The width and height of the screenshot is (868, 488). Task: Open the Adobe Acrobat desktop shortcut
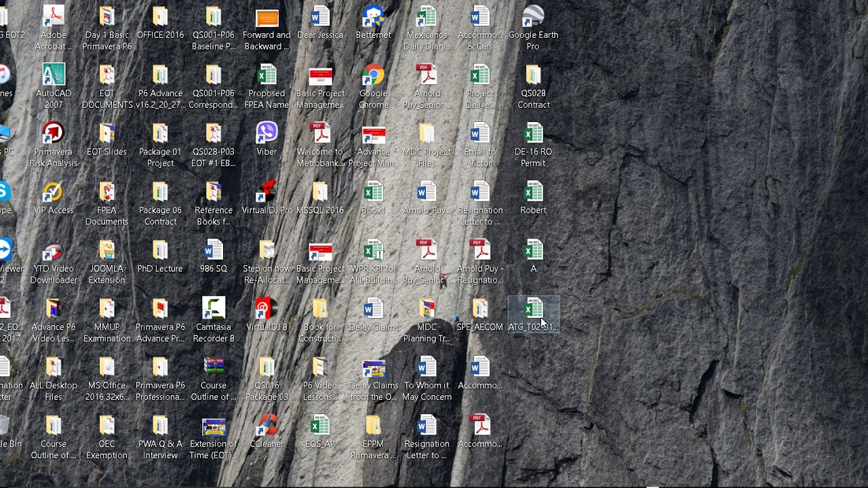click(x=54, y=16)
